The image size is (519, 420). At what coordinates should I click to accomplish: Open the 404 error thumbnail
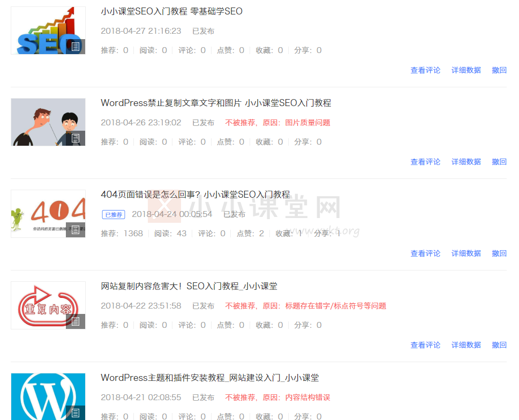(48, 214)
